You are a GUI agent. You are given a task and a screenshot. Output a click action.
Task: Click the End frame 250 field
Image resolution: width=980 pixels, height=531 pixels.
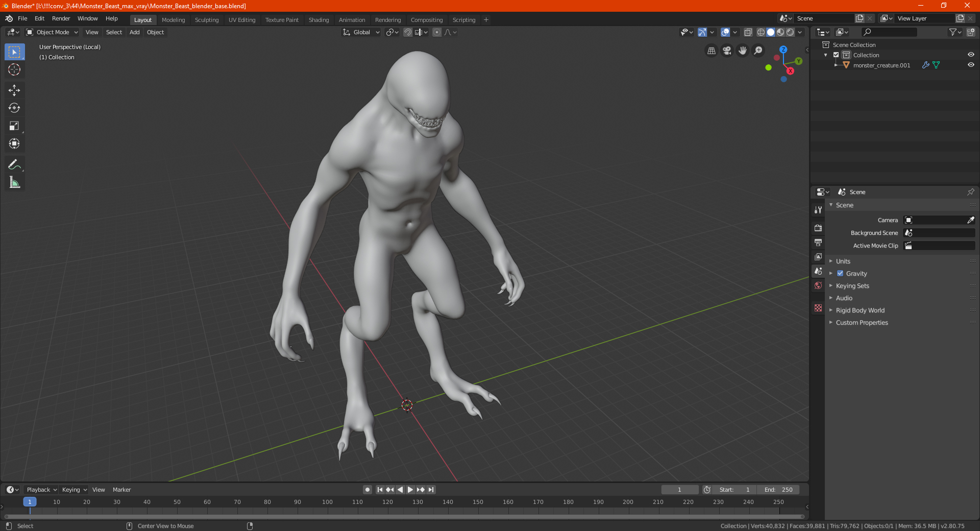click(x=778, y=490)
